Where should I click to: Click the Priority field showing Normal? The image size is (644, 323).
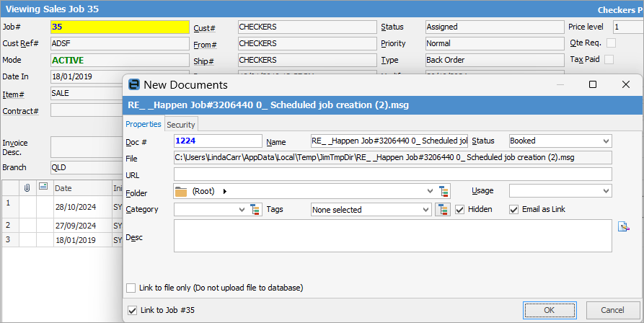(x=495, y=43)
